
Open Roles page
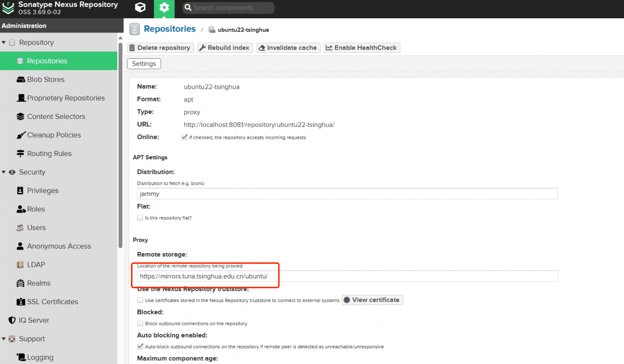(36, 209)
